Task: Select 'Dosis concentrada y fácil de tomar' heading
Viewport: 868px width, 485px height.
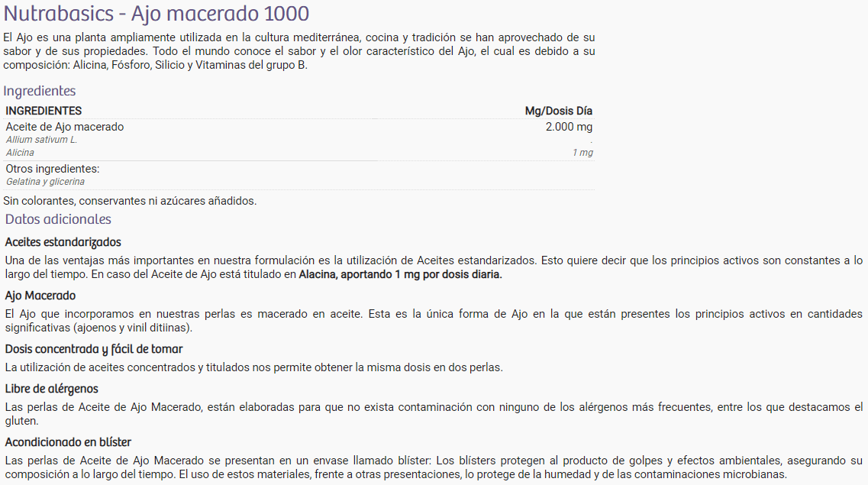Action: (x=94, y=349)
